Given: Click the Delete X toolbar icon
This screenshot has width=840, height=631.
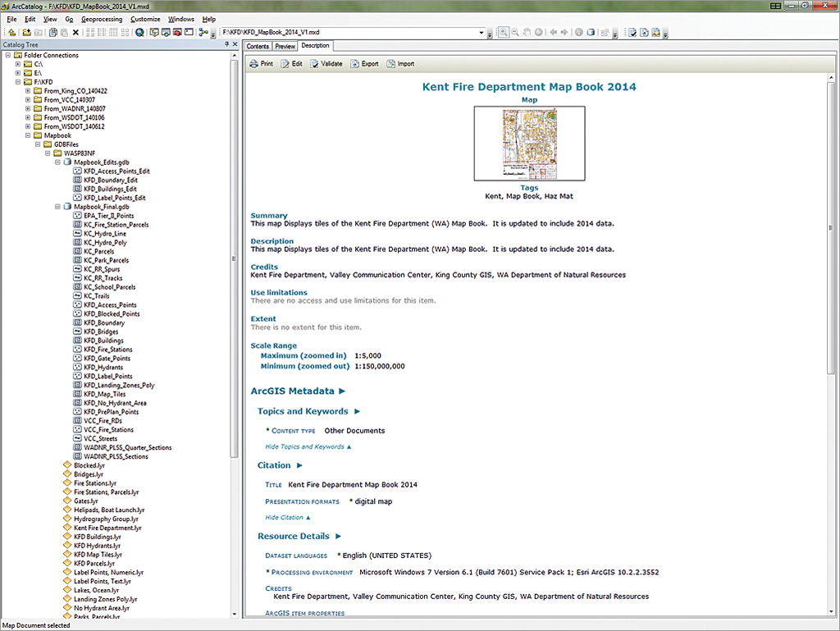Looking at the screenshot, I should 75,32.
